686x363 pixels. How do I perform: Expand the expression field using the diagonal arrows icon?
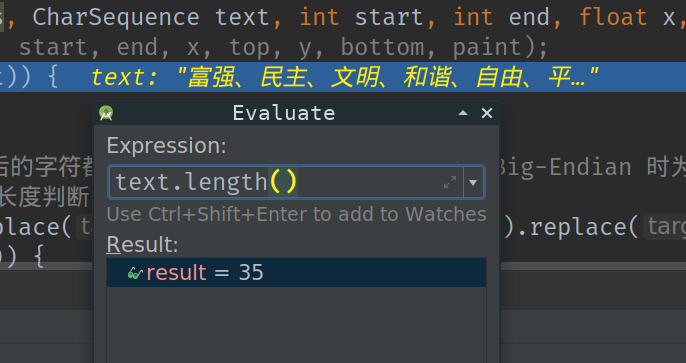450,182
